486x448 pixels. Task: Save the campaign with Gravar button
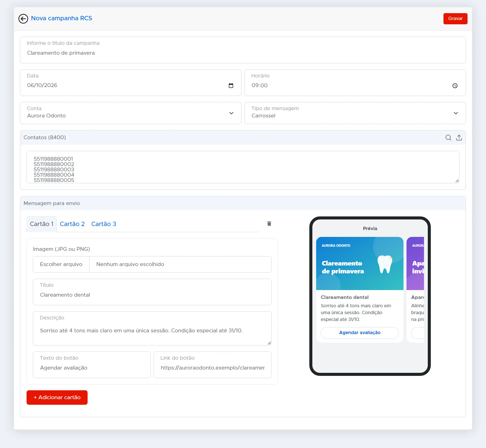tap(455, 19)
